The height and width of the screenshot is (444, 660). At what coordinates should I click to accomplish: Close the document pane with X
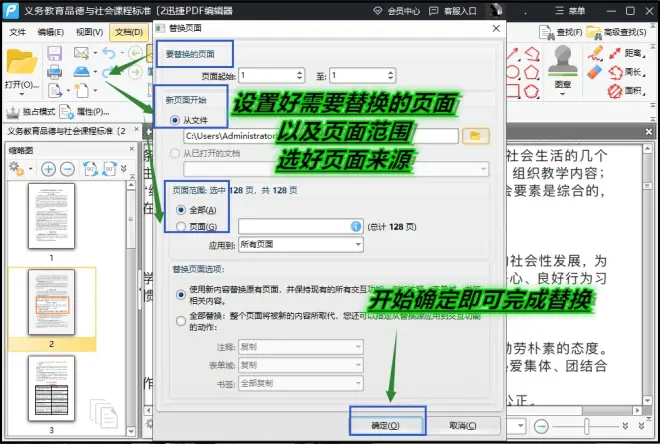coord(649,132)
